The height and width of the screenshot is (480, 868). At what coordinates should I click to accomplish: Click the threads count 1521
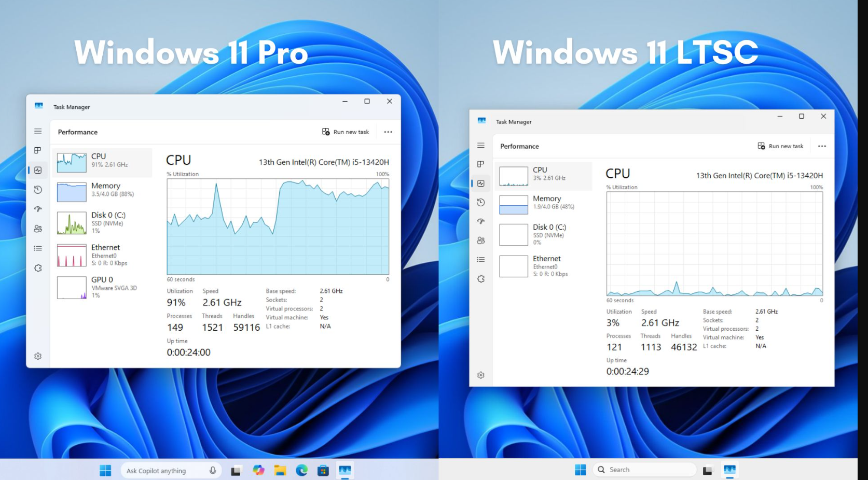pyautogui.click(x=213, y=328)
